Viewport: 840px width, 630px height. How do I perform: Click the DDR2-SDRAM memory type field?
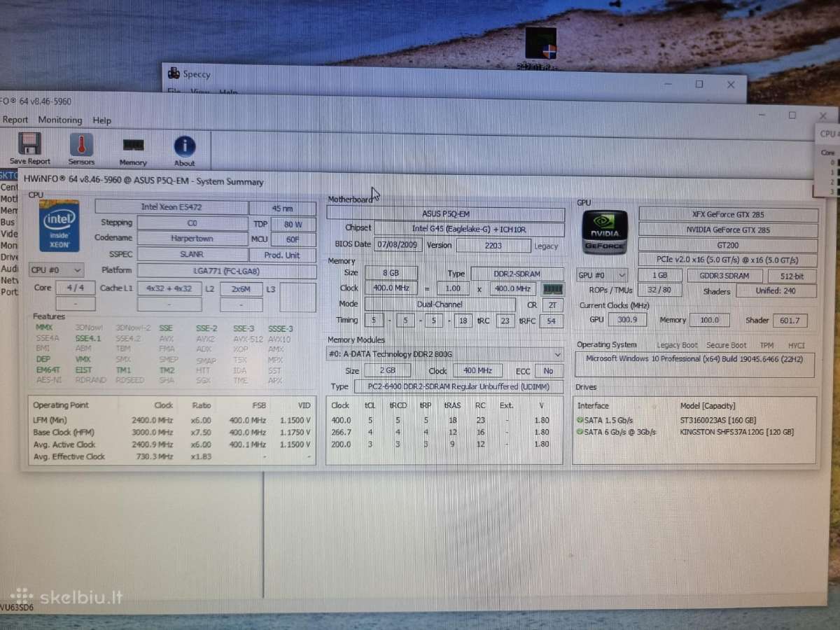pyautogui.click(x=517, y=274)
